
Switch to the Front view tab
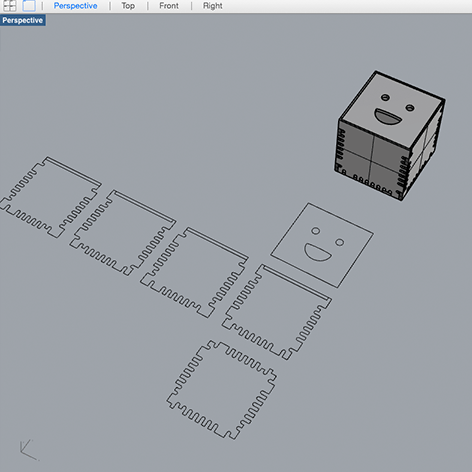tap(169, 6)
